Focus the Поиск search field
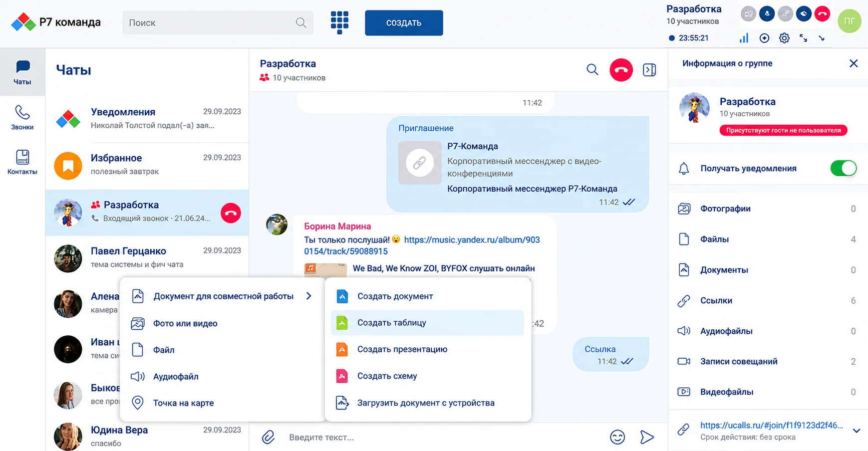The width and height of the screenshot is (868, 451). (218, 23)
